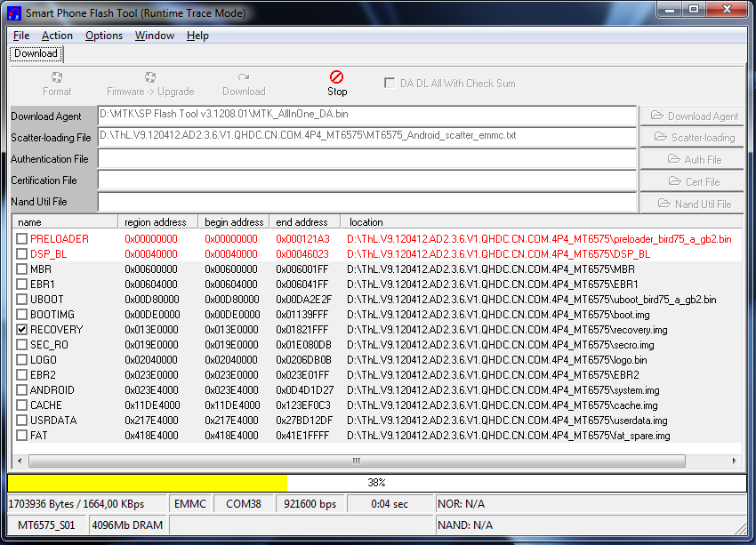
Task: Click the Nand Util File field
Action: 367,202
